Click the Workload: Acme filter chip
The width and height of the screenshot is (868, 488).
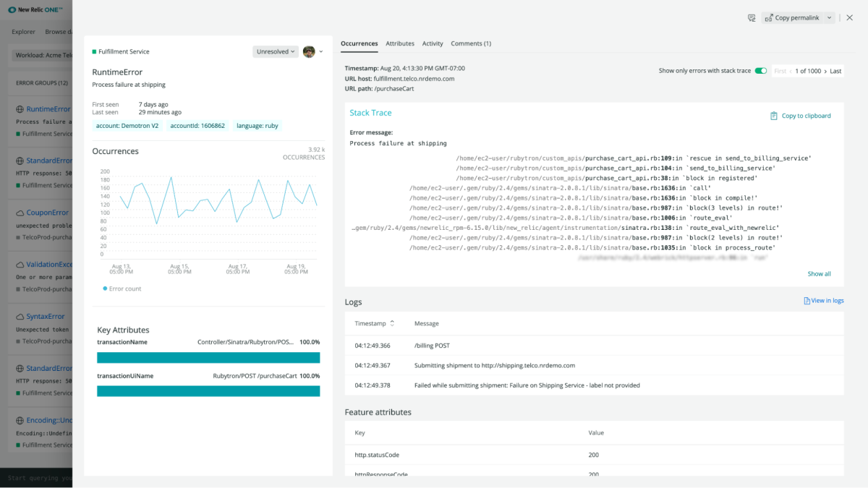(x=43, y=55)
